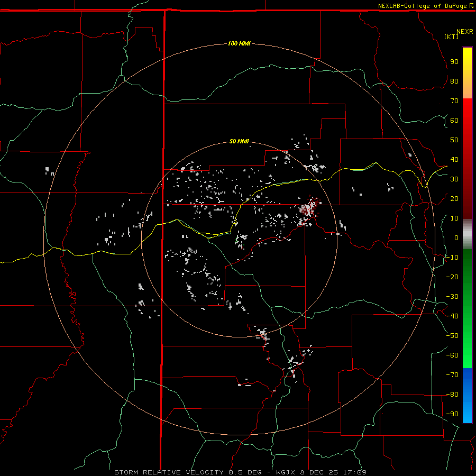Click the 30 value on the velocity scale

[x=454, y=179]
